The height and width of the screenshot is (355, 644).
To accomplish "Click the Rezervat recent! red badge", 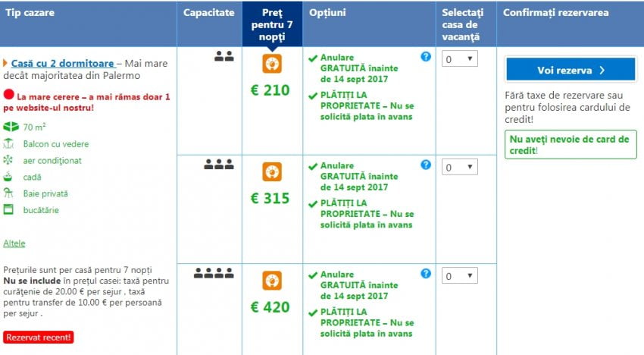I will (x=38, y=337).
